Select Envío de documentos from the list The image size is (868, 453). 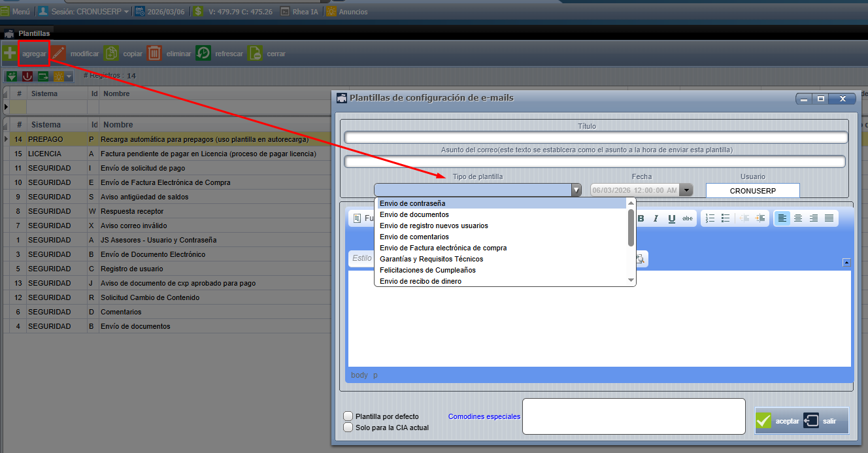click(414, 214)
